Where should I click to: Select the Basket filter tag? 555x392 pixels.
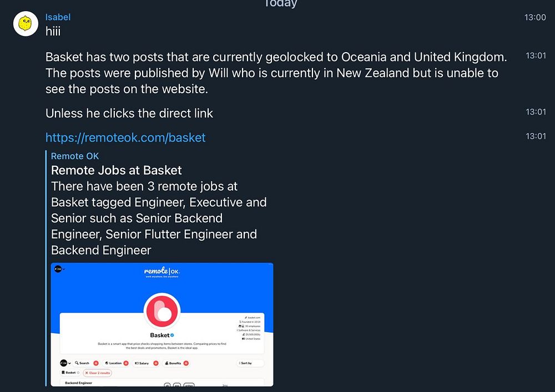tap(70, 373)
